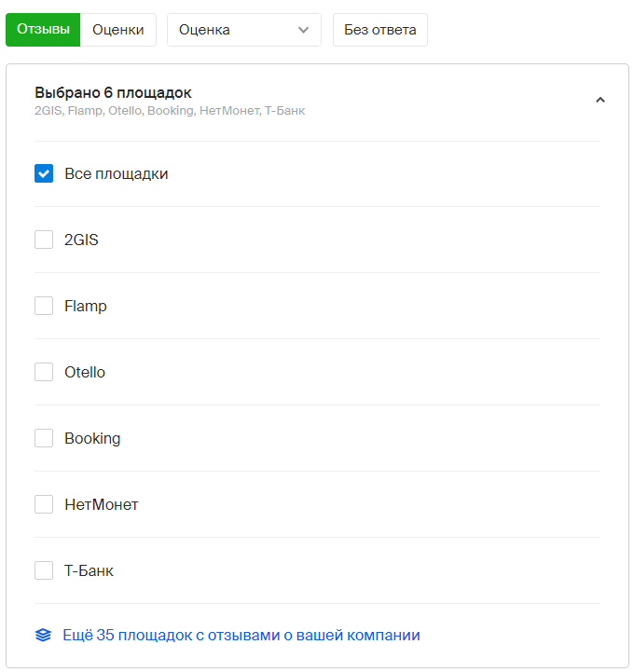Tick the 2GIS checkbox box
Viewport: 633px width, 672px height.
(x=44, y=240)
